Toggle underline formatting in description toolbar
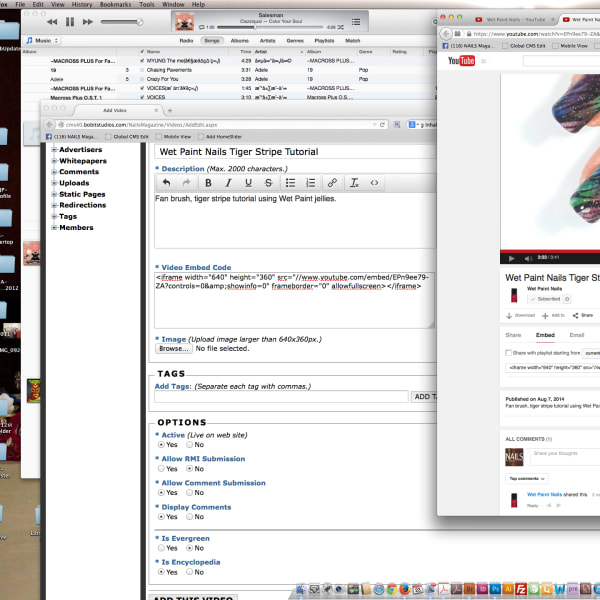This screenshot has width=600, height=600. pyautogui.click(x=248, y=183)
